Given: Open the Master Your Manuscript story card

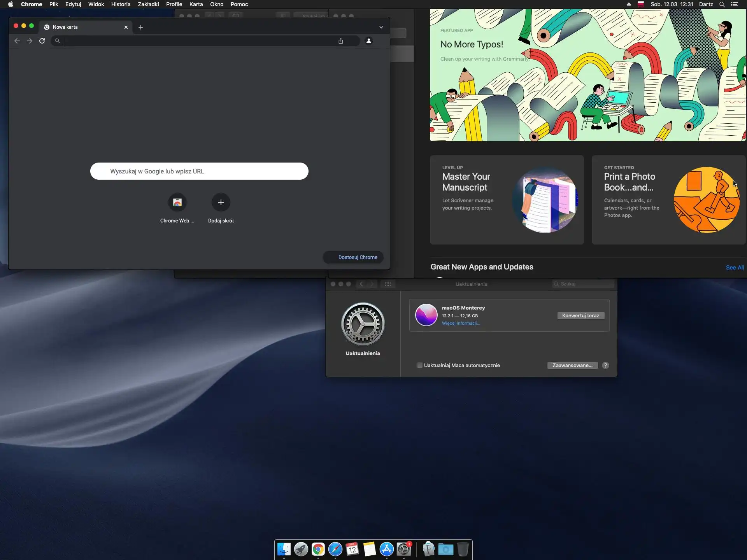Looking at the screenshot, I should (x=507, y=200).
